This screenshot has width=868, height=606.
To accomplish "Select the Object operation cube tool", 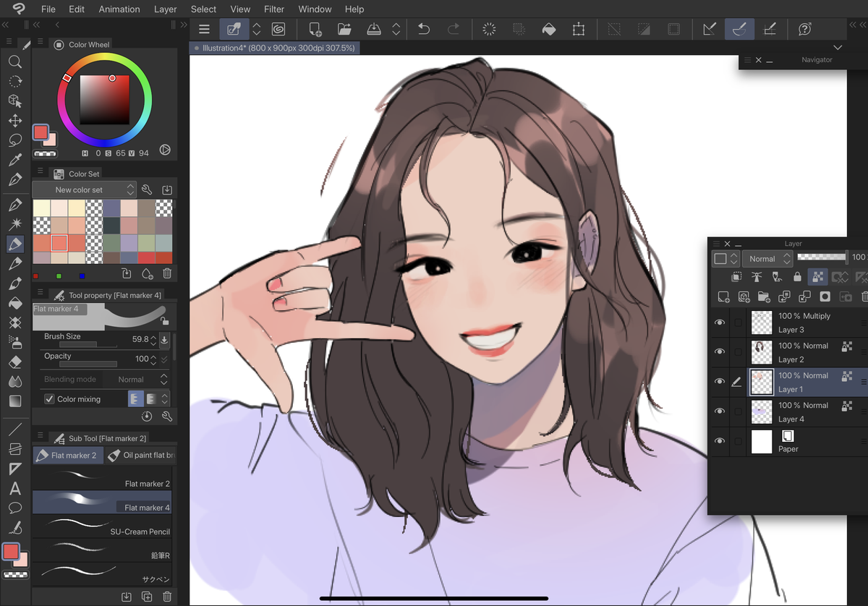I will [15, 101].
